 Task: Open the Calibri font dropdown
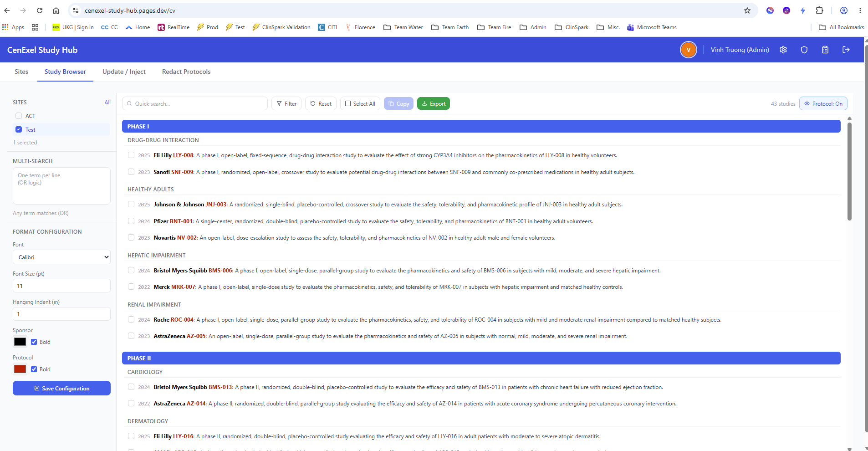[61, 257]
